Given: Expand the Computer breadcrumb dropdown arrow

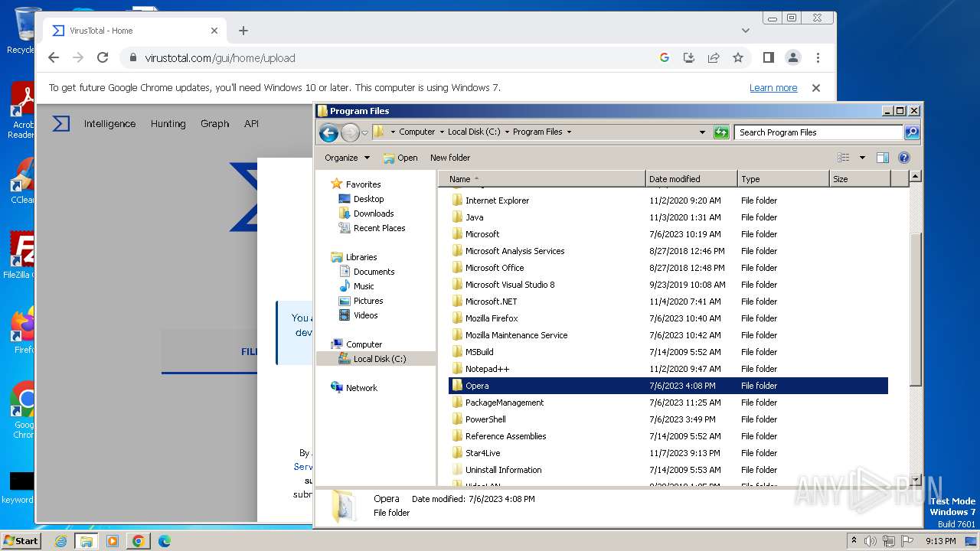Looking at the screenshot, I should coord(442,132).
